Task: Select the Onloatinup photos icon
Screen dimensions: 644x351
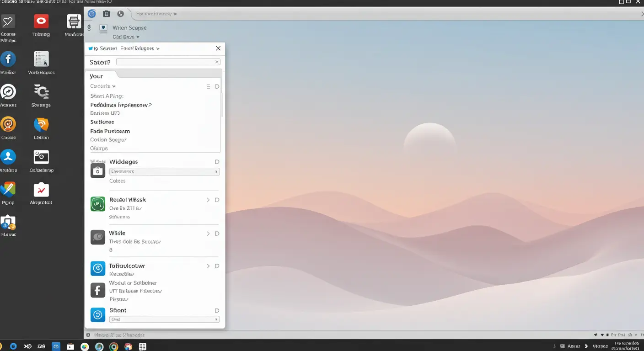Action: click(41, 157)
